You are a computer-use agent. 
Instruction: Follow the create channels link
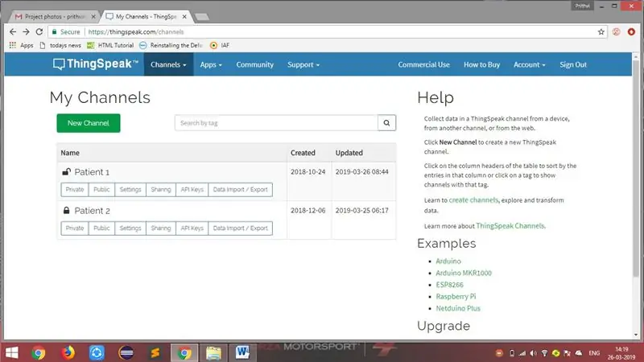pos(473,200)
